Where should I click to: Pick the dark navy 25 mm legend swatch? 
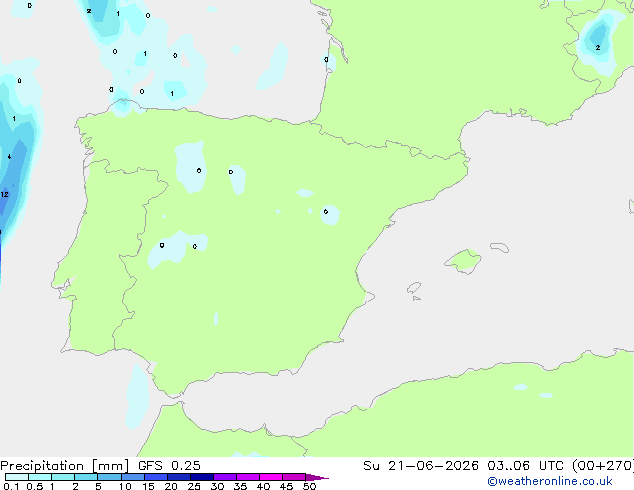tap(202, 477)
